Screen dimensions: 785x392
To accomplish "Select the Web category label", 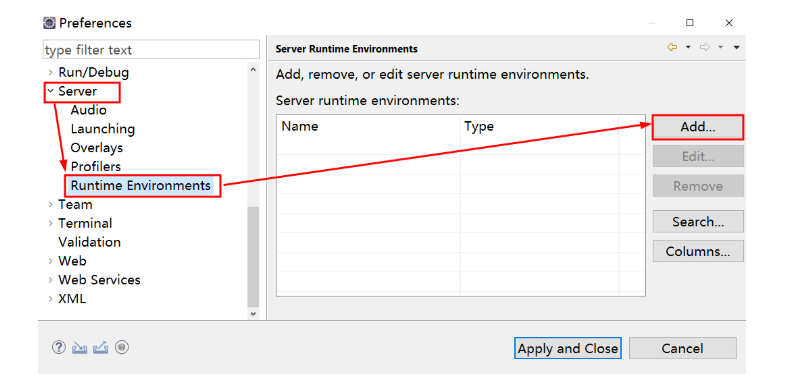I will pos(72,261).
